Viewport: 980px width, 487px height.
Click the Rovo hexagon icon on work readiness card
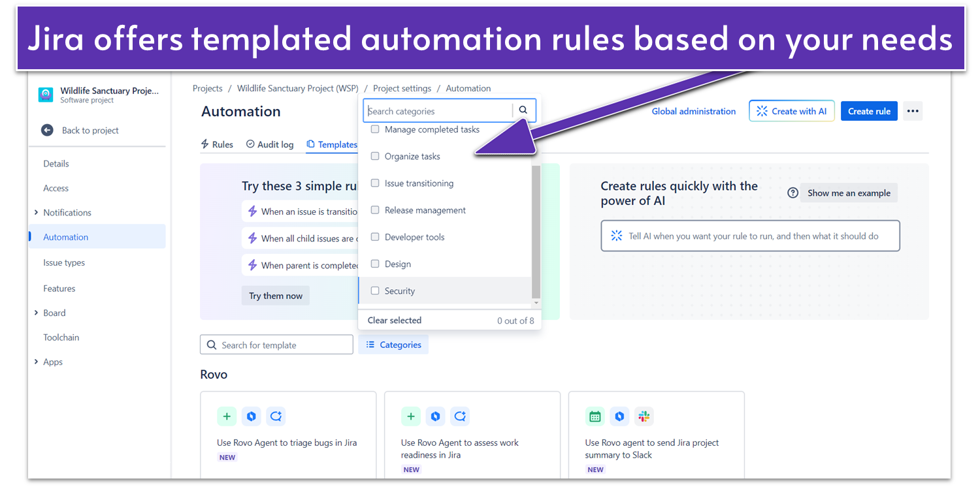(436, 416)
